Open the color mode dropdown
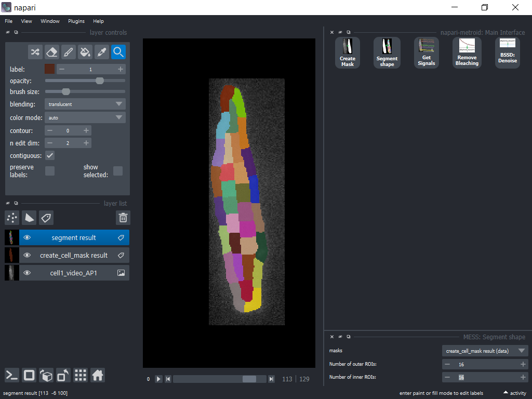 coord(85,117)
